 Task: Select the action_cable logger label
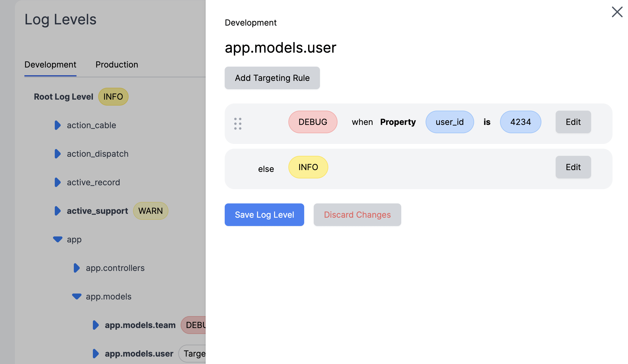coord(91,125)
